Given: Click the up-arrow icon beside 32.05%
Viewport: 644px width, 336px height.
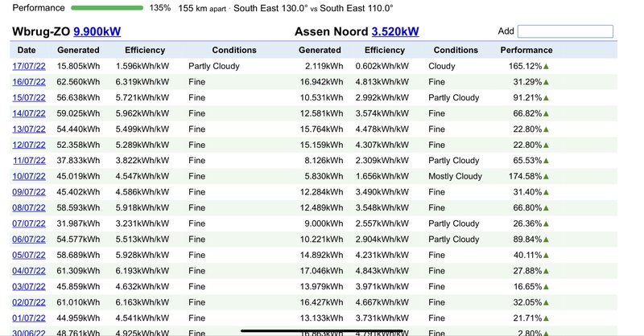Looking at the screenshot, I should pyautogui.click(x=546, y=303).
